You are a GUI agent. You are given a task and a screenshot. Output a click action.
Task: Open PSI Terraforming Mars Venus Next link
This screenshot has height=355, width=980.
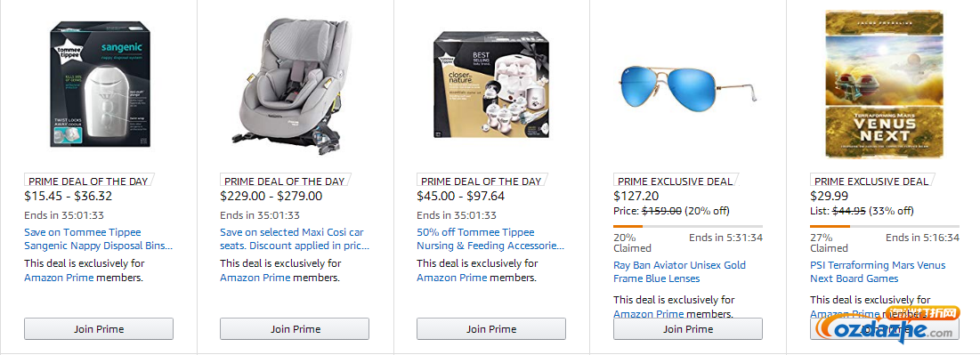pyautogui.click(x=878, y=272)
